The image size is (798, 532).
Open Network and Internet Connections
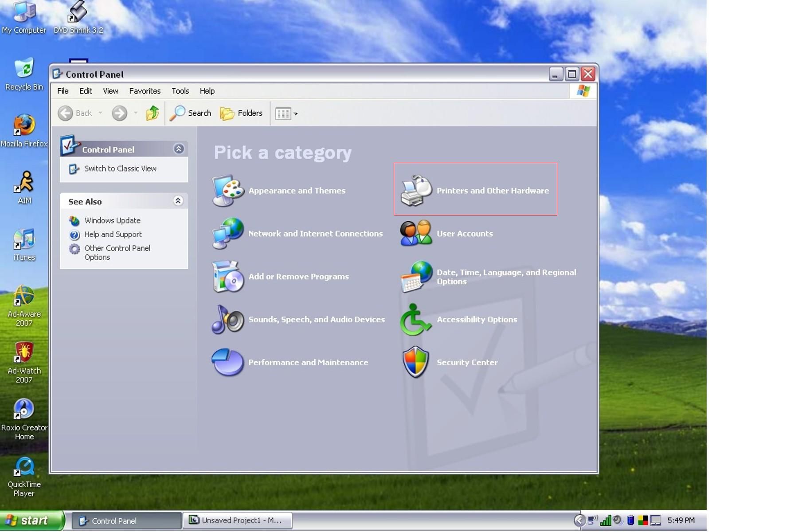pos(315,234)
